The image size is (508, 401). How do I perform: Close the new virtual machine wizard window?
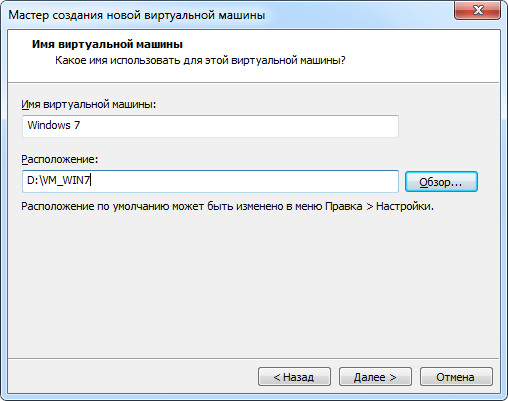coord(477,10)
